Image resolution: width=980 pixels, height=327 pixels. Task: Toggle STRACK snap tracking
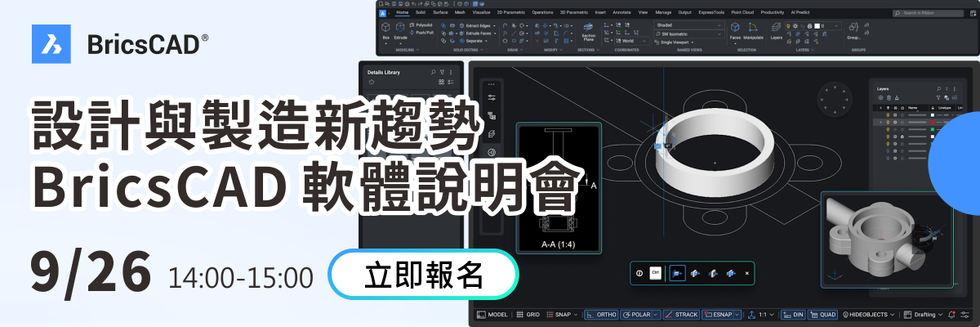pos(681,315)
